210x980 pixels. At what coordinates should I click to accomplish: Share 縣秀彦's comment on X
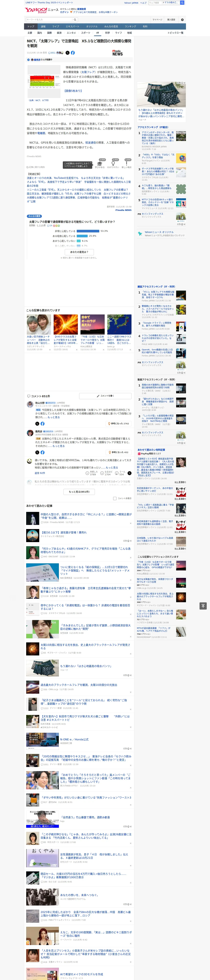[37, 452]
